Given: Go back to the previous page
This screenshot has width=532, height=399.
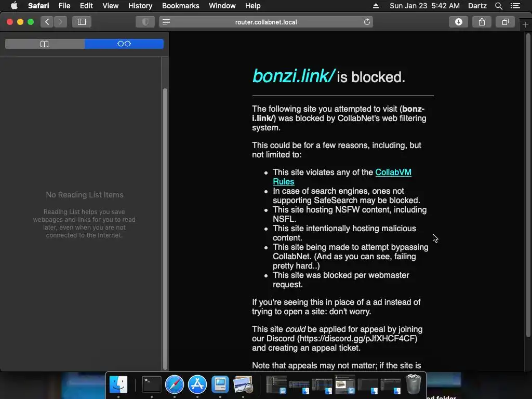Looking at the screenshot, I should (47, 22).
